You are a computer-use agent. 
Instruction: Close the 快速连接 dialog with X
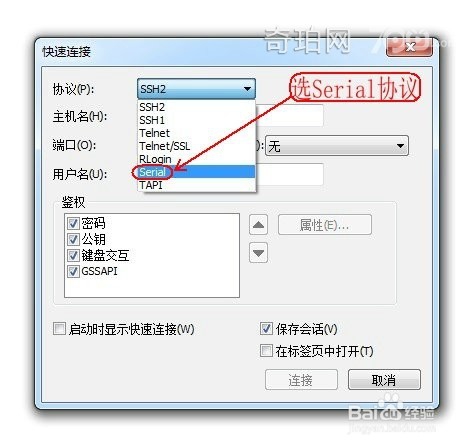click(x=410, y=47)
